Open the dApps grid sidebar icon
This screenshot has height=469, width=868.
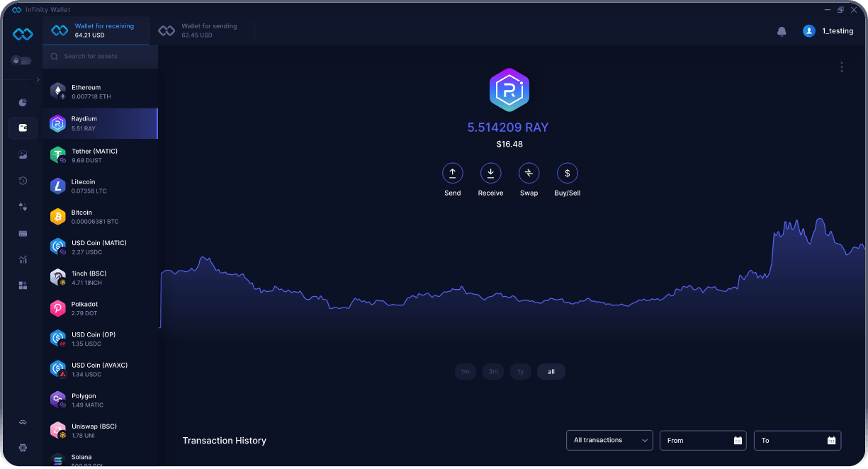click(x=22, y=285)
